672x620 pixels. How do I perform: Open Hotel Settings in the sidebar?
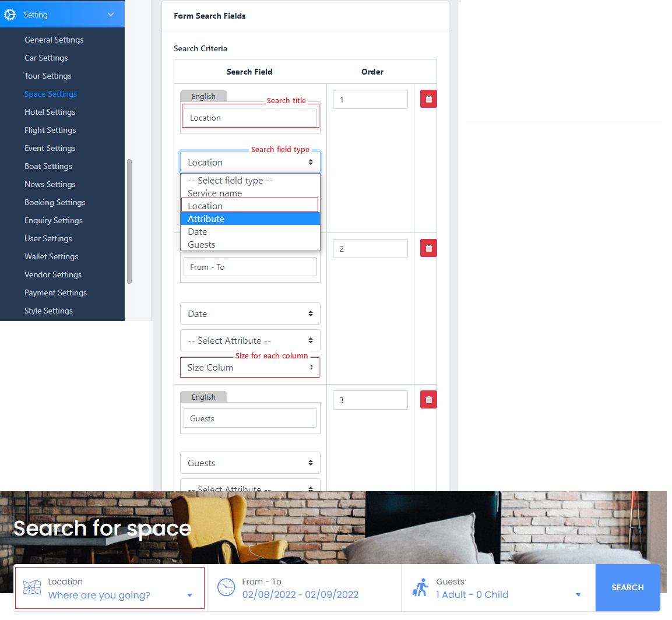[50, 112]
